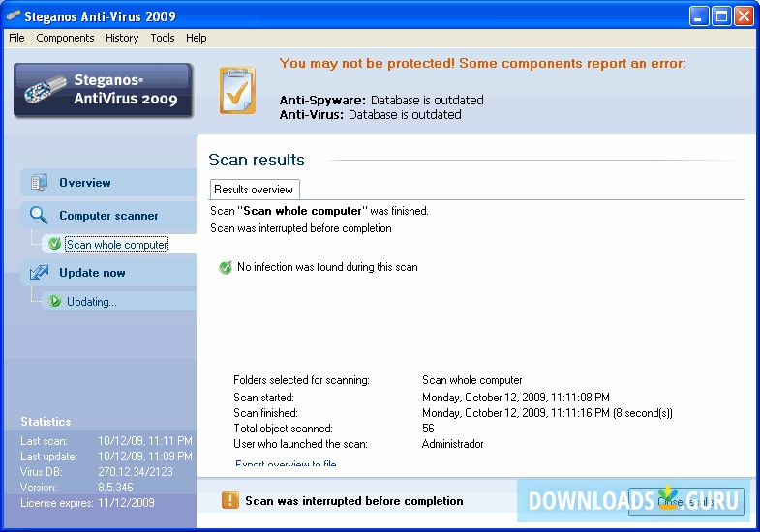Maximize the Steganos Anti-Virus window
This screenshot has width=760, height=532.
click(721, 16)
